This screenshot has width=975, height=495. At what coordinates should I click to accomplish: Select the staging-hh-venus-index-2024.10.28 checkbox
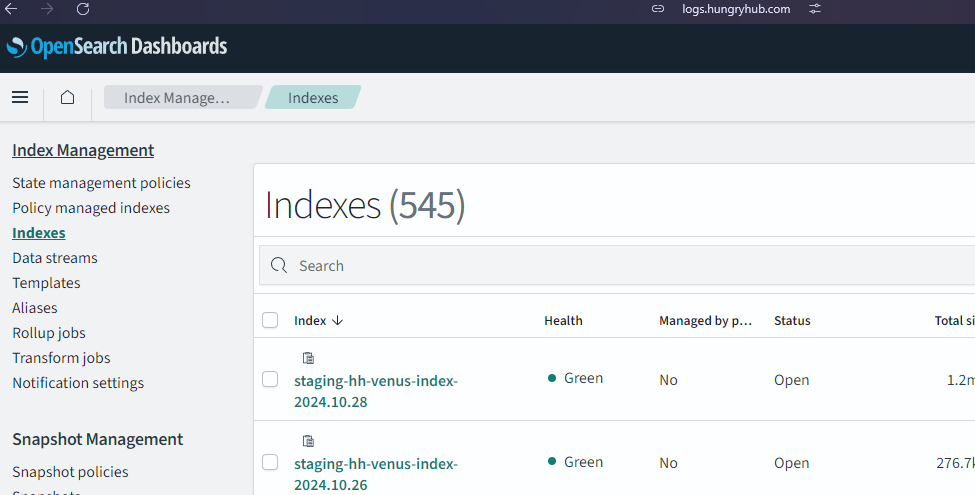click(270, 379)
